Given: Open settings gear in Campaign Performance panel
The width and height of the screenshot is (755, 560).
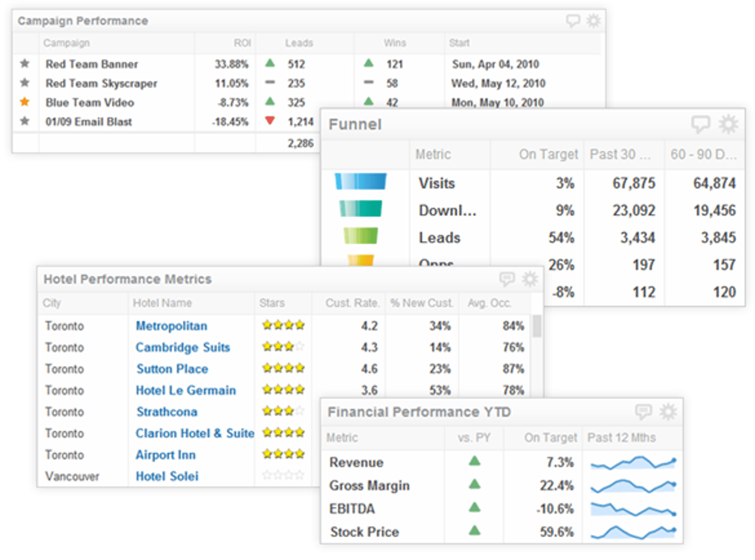Looking at the screenshot, I should coord(593,21).
